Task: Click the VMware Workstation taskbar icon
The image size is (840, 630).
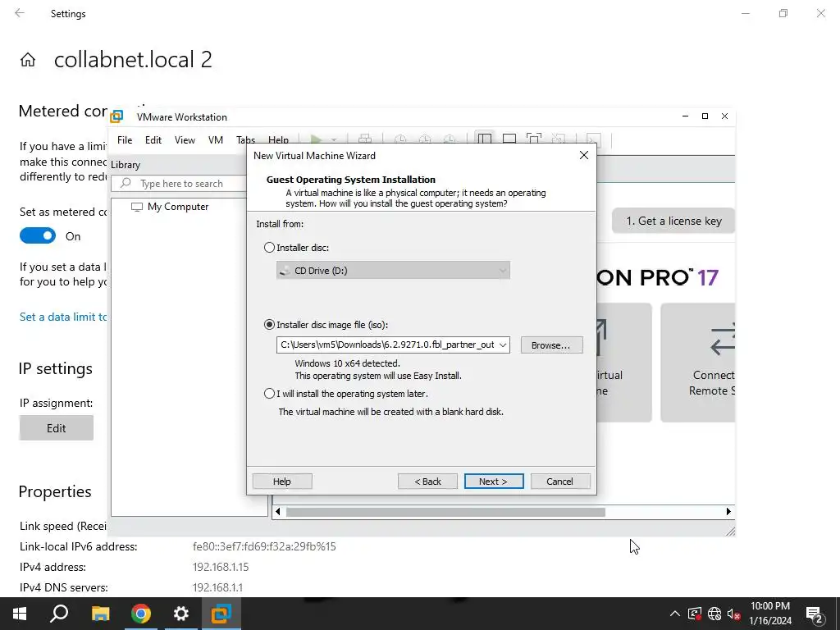Action: [x=221, y=614]
